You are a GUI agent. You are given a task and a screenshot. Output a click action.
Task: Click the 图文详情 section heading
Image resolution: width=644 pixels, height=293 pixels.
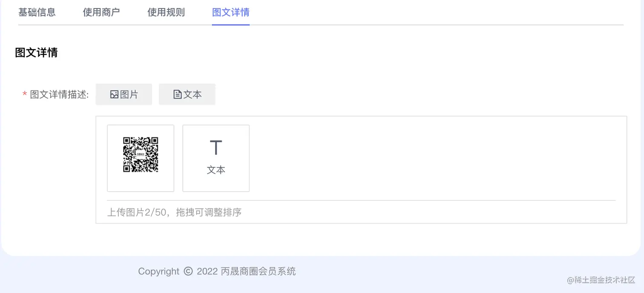36,52
